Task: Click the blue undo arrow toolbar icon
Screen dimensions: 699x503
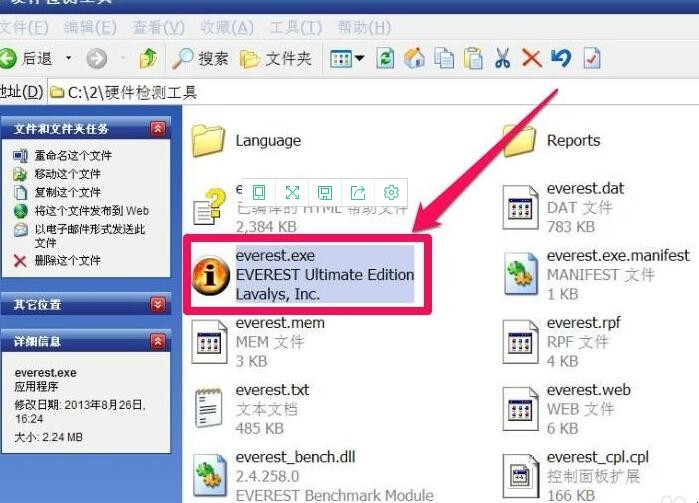Action: pos(561,58)
